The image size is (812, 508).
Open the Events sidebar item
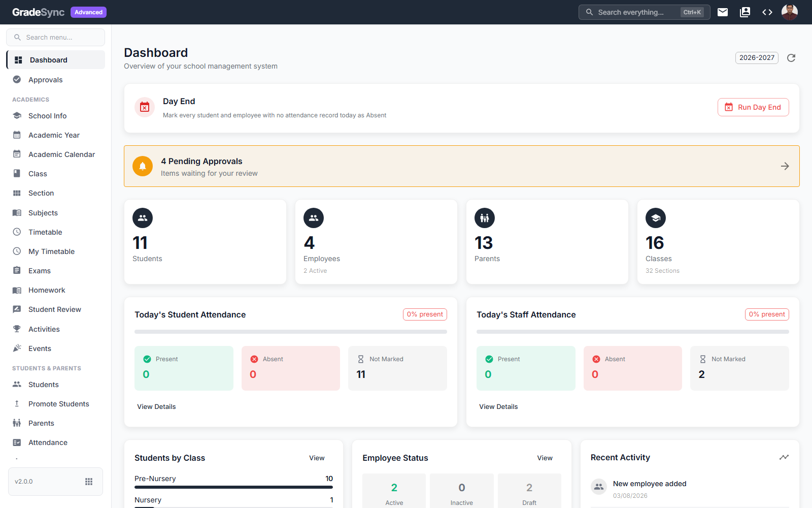(x=56, y=348)
